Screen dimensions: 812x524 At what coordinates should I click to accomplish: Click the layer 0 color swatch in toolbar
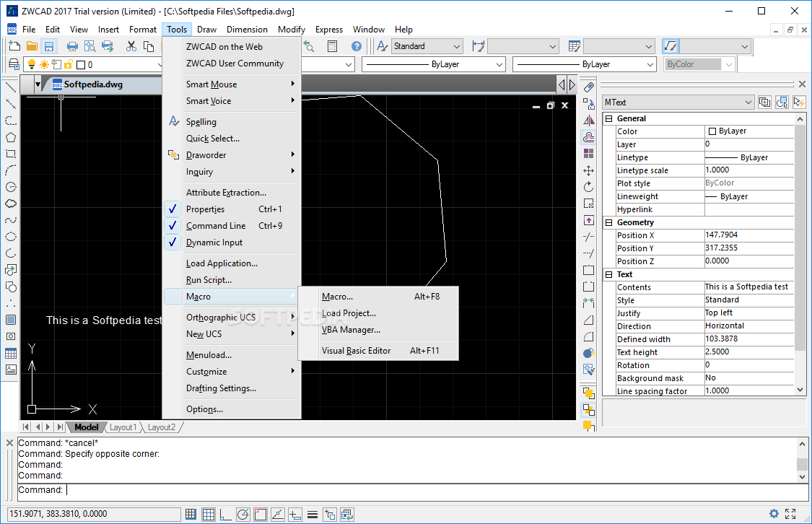81,65
